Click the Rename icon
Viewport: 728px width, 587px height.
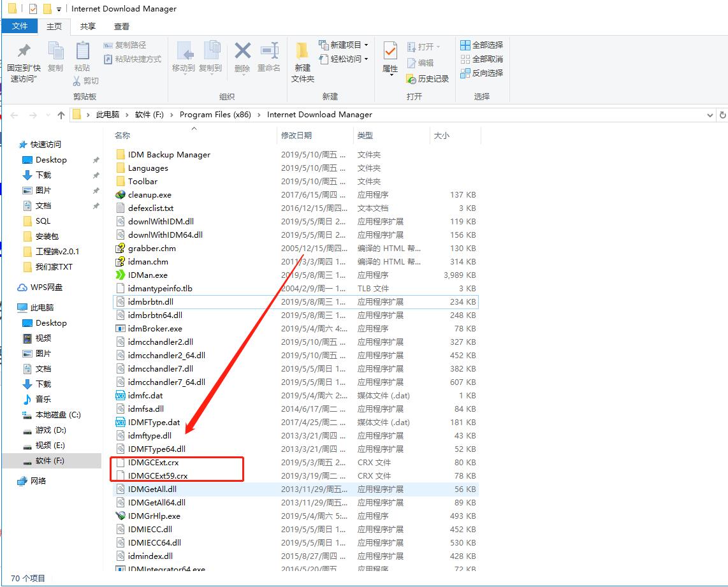click(x=269, y=50)
